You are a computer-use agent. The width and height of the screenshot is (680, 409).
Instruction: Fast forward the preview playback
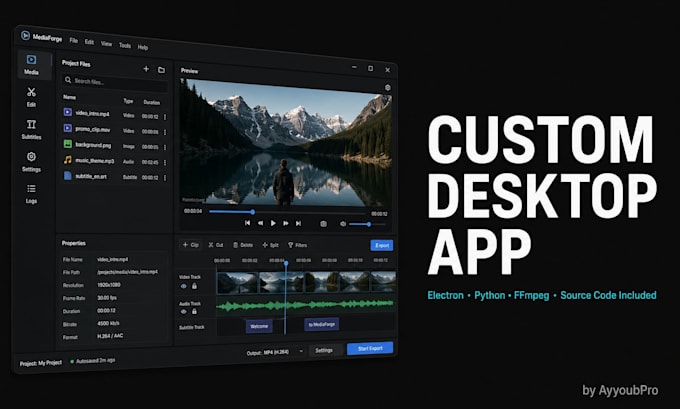[286, 223]
